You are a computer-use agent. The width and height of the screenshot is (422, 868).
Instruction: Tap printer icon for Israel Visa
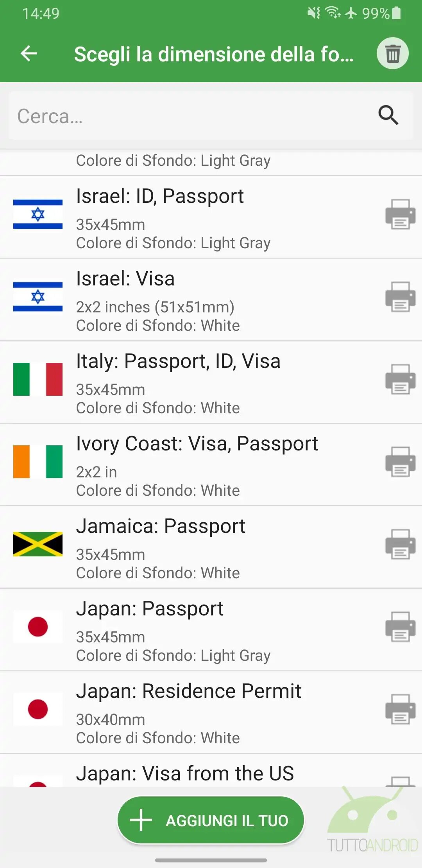pyautogui.click(x=400, y=297)
